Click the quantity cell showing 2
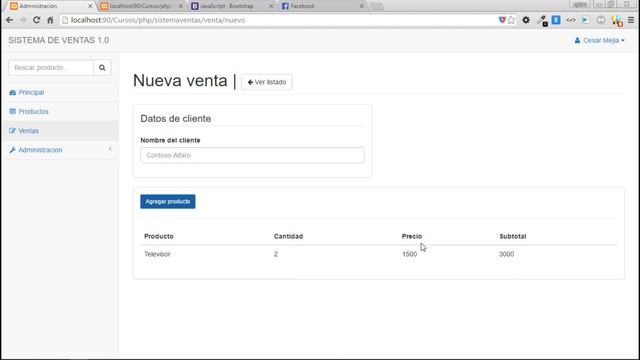The height and width of the screenshot is (360, 640). click(x=276, y=254)
